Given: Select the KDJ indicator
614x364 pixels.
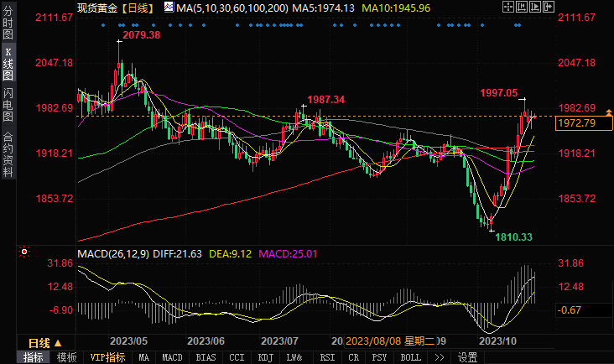Looking at the screenshot, I should click(x=266, y=357).
